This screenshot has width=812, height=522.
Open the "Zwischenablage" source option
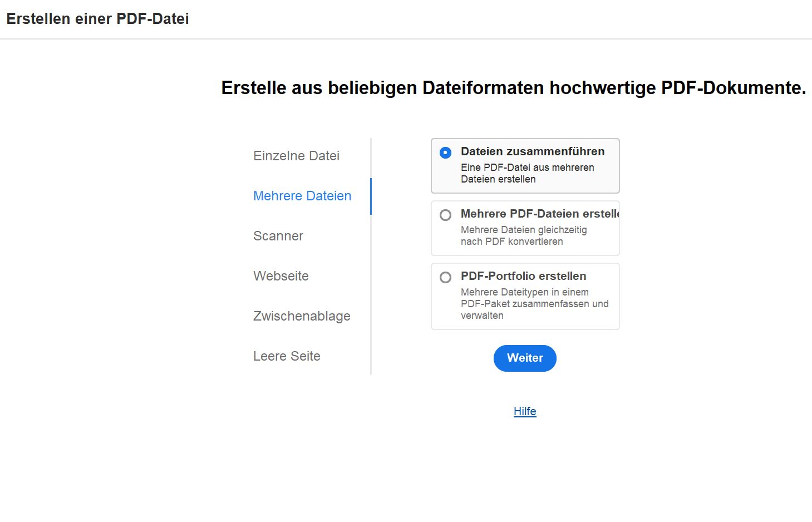pos(302,316)
